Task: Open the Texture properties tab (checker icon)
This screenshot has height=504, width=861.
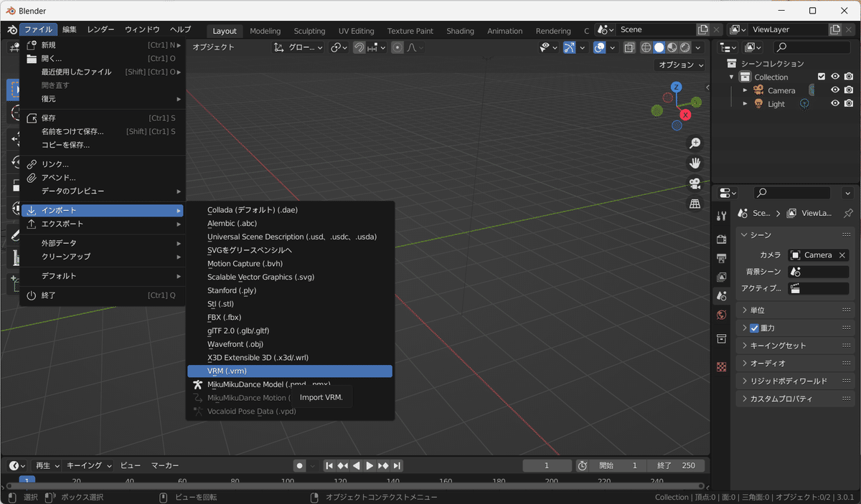Action: click(722, 366)
